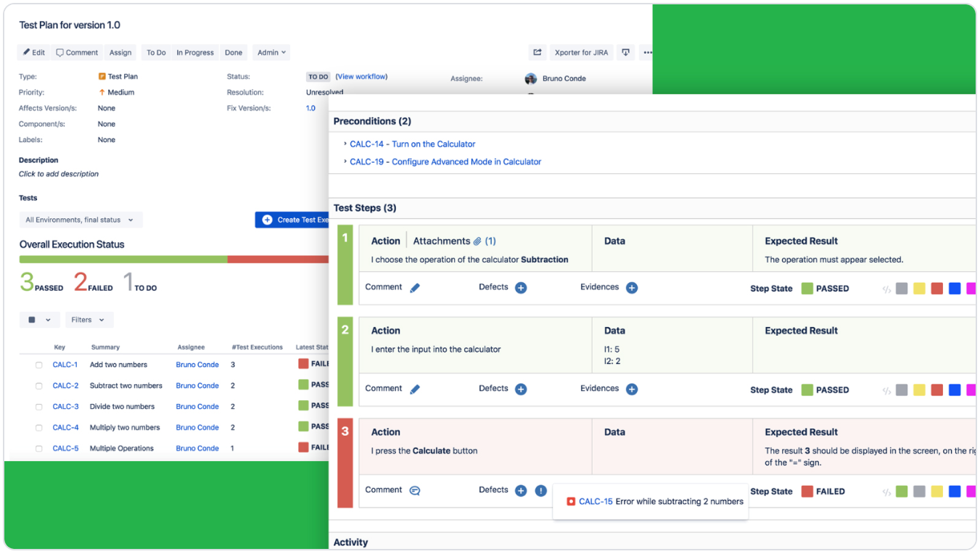Screen dimensions: 980x554
Task: Switch issue status using the In Progress button
Action: click(x=194, y=51)
